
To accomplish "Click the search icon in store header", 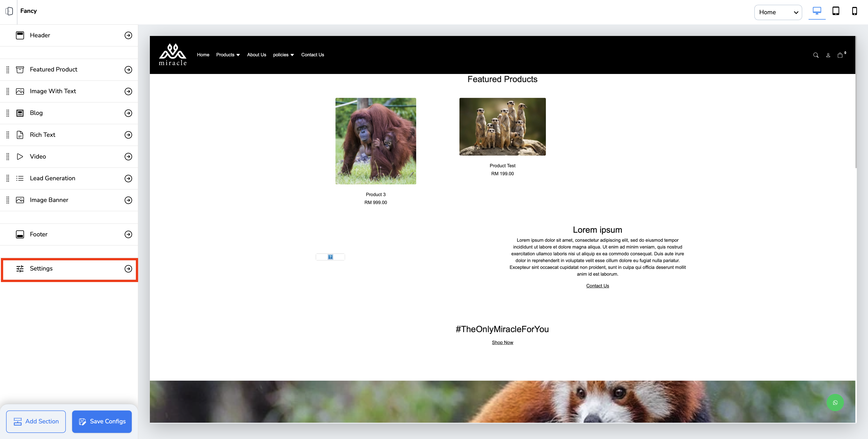I will point(815,55).
